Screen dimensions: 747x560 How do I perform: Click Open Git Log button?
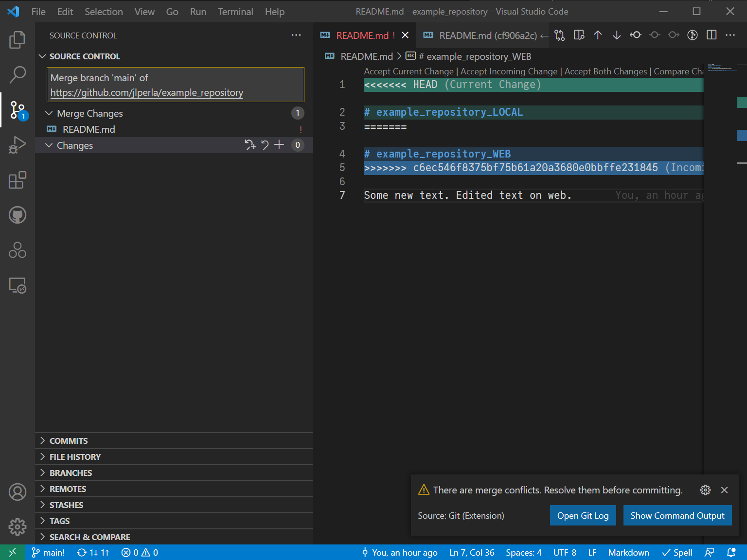tap(583, 516)
